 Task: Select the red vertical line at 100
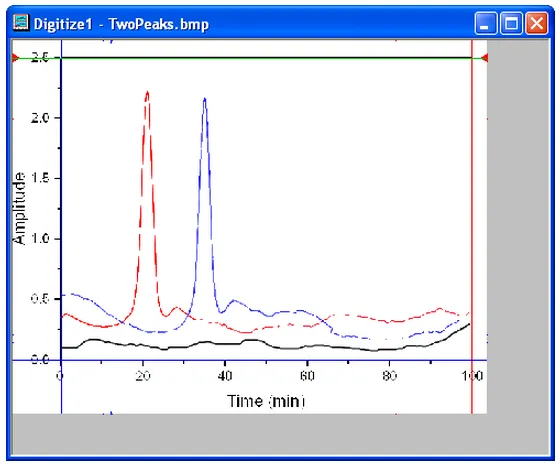click(472, 227)
